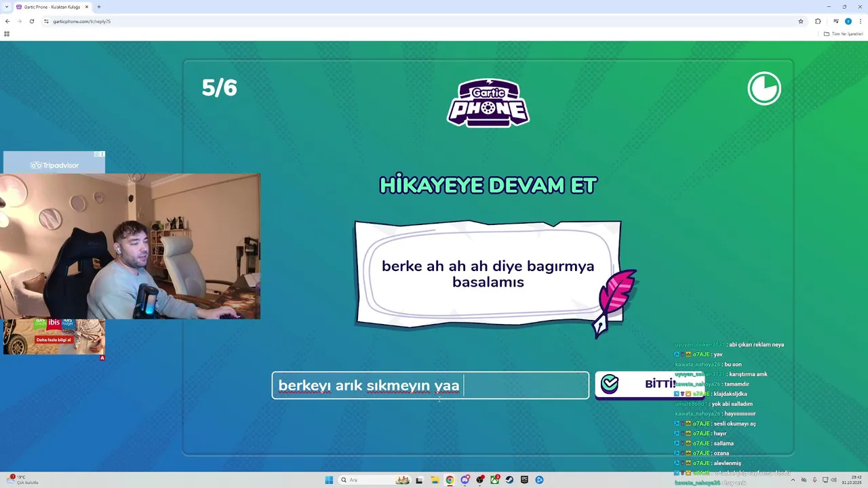Click chat message 'bu son'

(732, 365)
